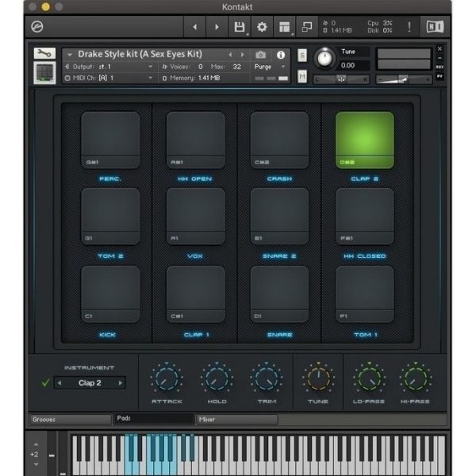Image resolution: width=476 pixels, height=476 pixels.
Task: Minimize instrument header with minus button
Action: (x=440, y=58)
